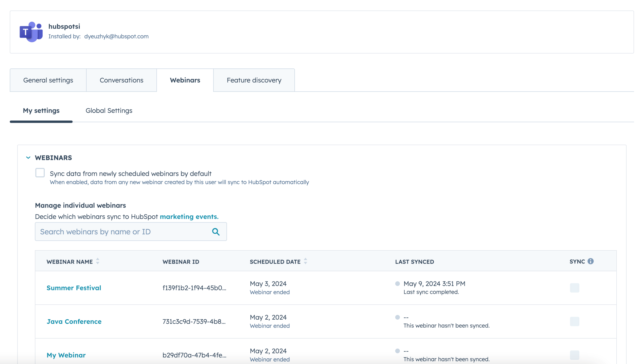
Task: Open the Sync column info tooltip icon
Action: [x=591, y=261]
